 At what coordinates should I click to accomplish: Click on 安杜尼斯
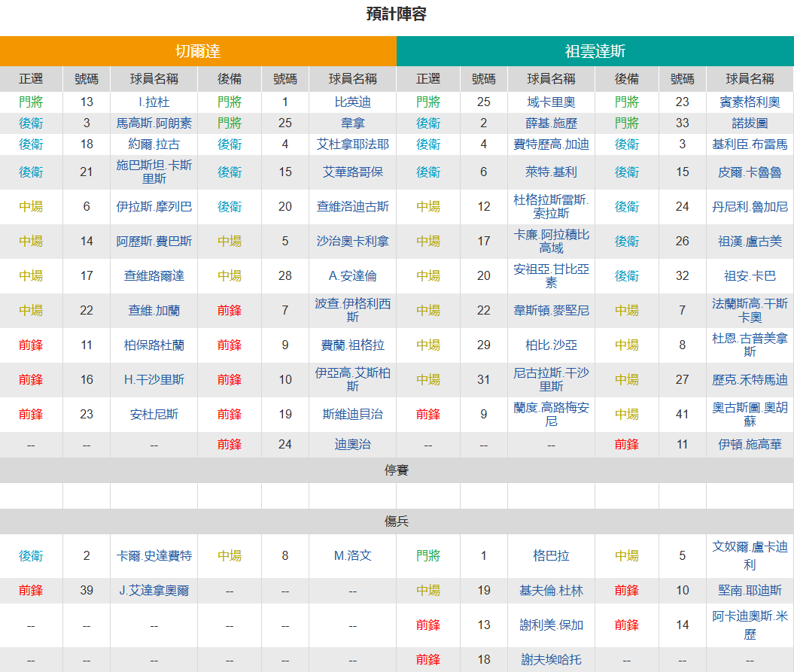coord(154,414)
